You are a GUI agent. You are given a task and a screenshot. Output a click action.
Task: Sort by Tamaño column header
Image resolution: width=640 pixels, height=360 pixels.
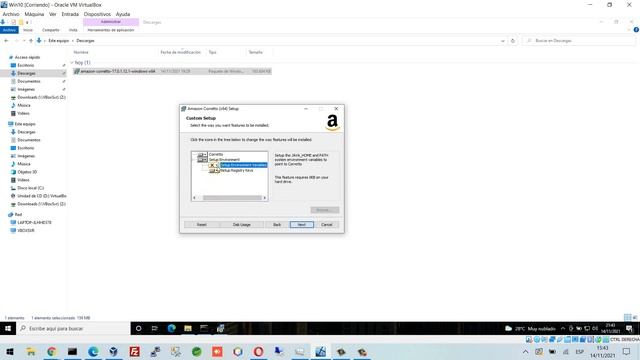point(256,52)
